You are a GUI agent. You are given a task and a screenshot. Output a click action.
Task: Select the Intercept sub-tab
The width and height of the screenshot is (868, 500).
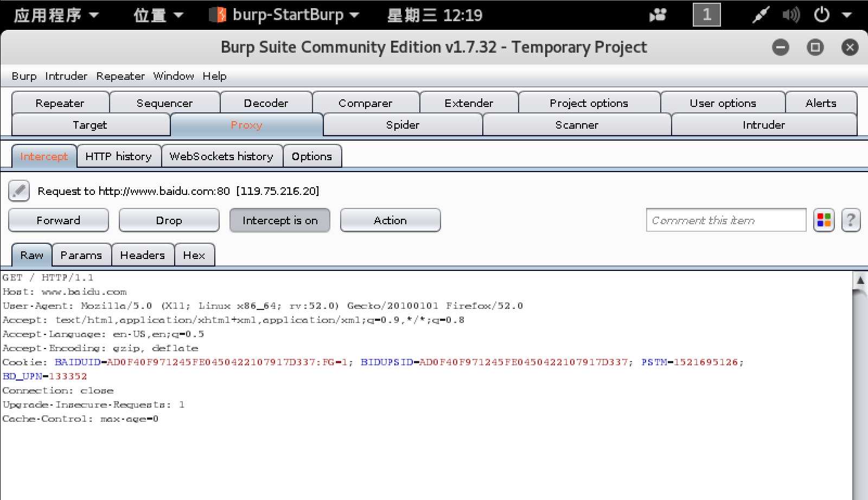44,156
